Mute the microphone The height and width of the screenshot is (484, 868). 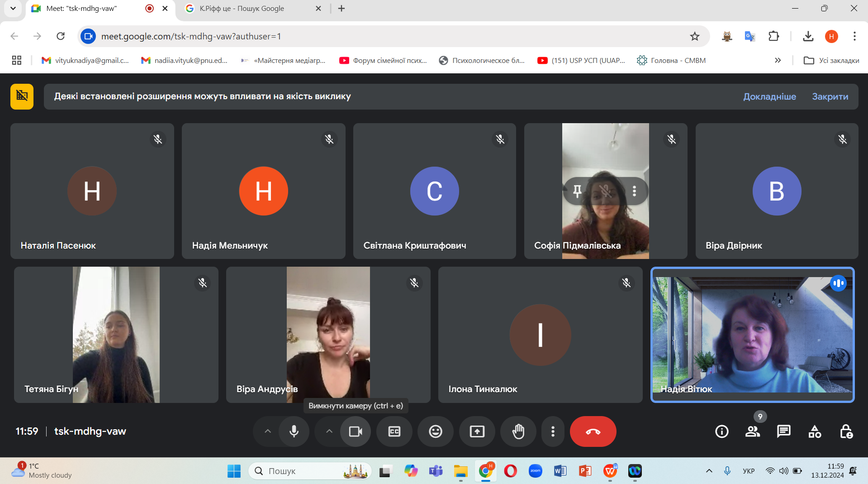(294, 431)
